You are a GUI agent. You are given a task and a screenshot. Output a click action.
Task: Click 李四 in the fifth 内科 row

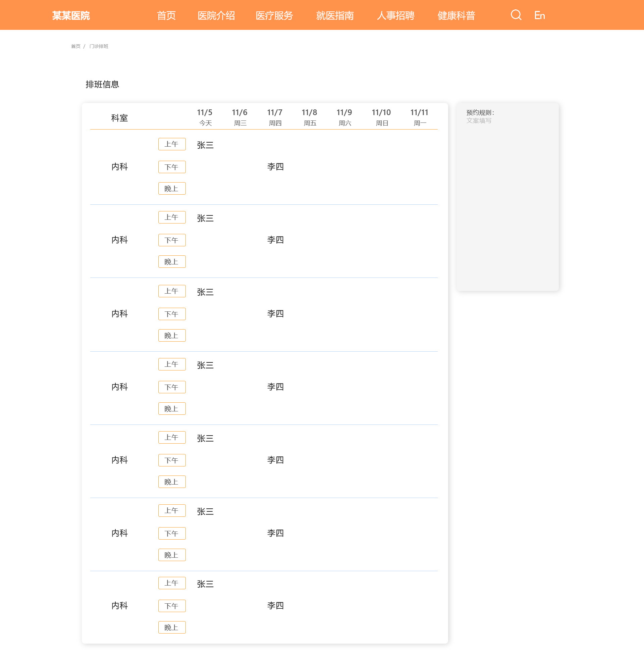tap(275, 460)
